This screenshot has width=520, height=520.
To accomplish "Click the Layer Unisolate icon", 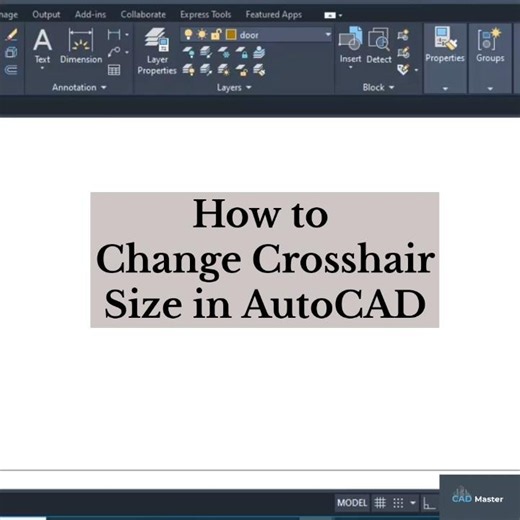I will (x=206, y=70).
